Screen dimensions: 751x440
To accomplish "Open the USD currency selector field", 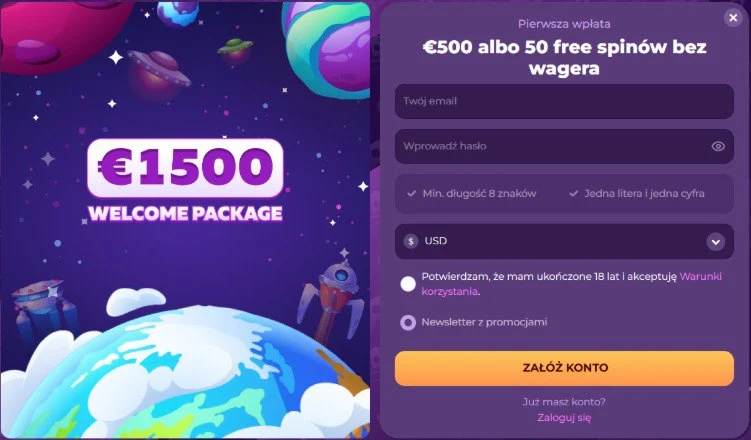I will click(x=564, y=241).
